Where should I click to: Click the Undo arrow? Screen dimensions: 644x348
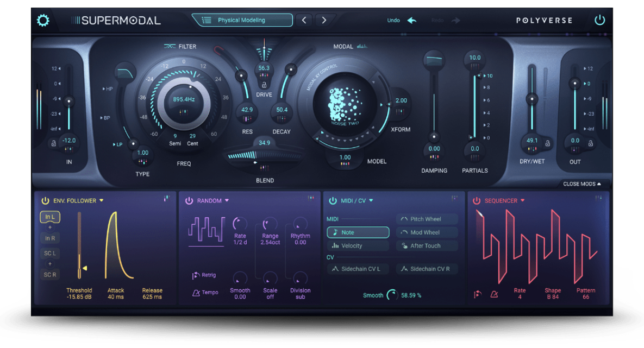click(x=412, y=20)
